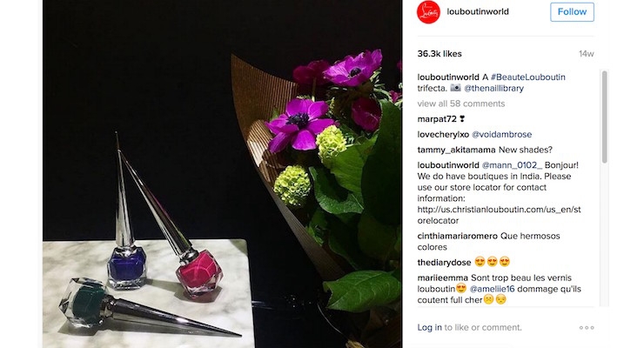Screen dimensions: 644x348
Task: Open the #BeauteLouboutin hashtag
Action: [x=527, y=77]
